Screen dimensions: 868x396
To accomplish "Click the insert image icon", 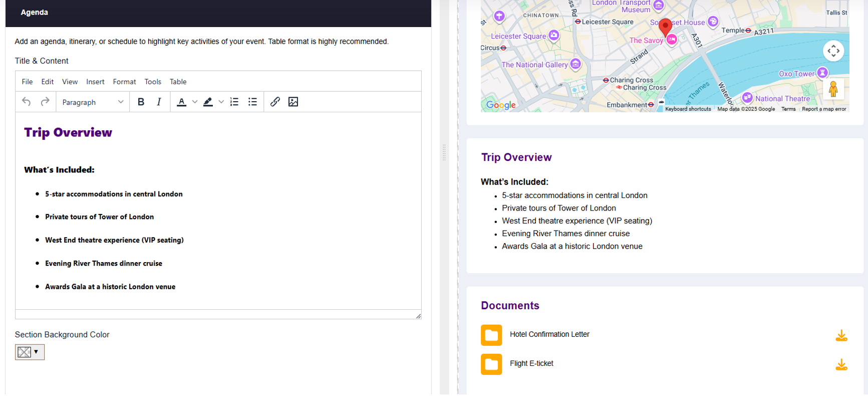I will (293, 102).
